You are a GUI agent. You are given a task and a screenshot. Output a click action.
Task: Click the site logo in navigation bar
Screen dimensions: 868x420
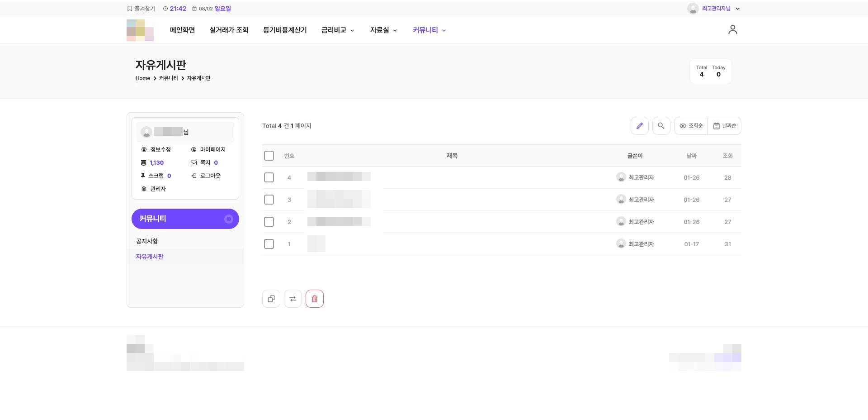click(x=140, y=30)
